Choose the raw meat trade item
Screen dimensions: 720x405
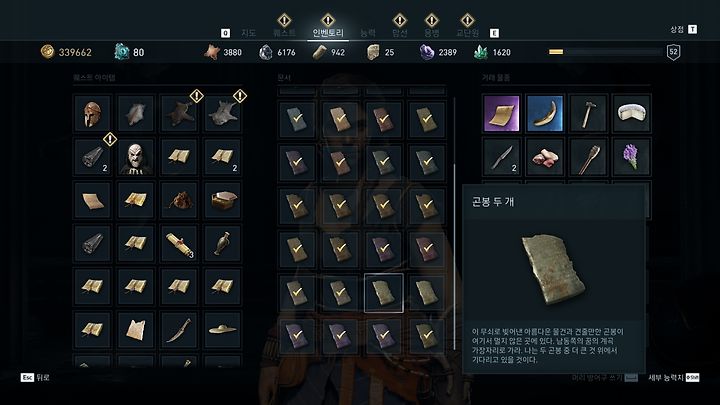tap(545, 157)
